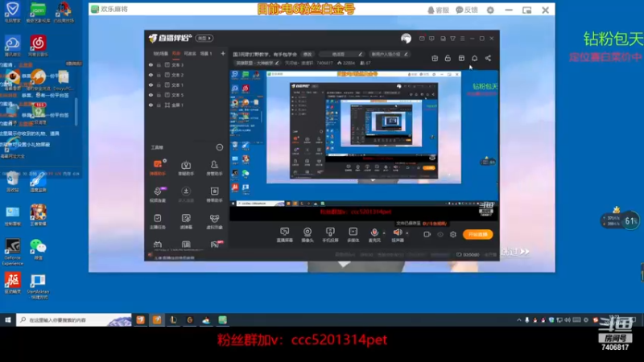Image resolution: width=644 pixels, height=362 pixels.
Task: Toggle preview eye icon near settings gear
Action: pos(440,234)
